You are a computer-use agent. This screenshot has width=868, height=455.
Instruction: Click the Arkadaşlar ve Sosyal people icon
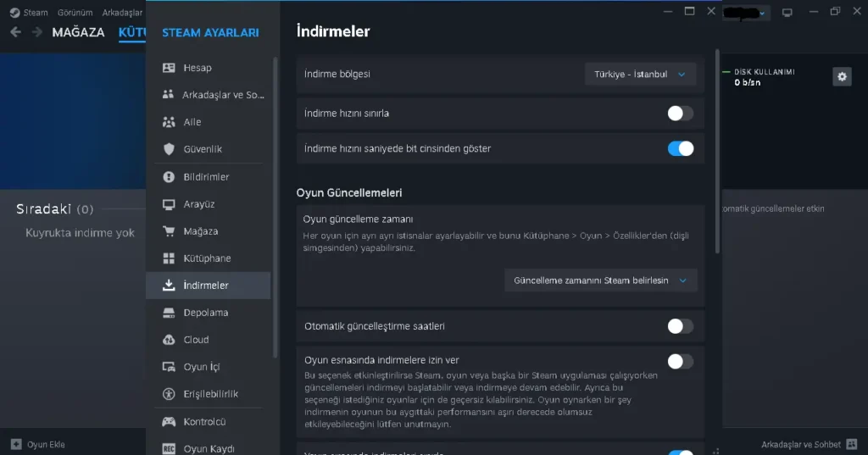click(169, 95)
